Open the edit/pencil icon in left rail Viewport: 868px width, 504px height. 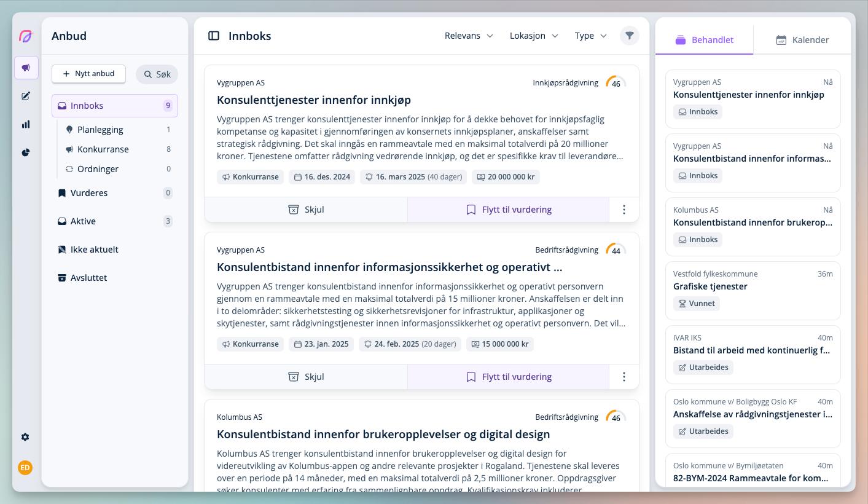point(26,96)
